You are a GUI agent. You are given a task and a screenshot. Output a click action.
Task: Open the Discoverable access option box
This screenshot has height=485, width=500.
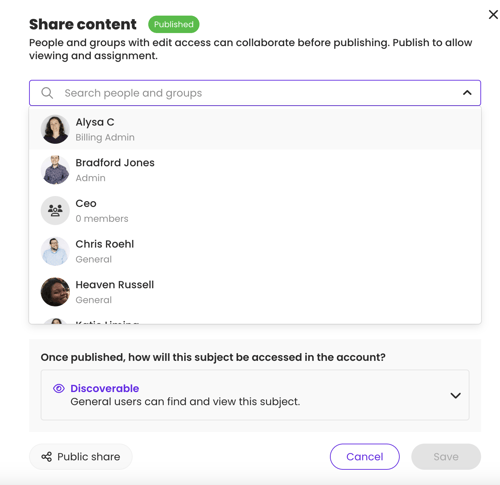[255, 395]
